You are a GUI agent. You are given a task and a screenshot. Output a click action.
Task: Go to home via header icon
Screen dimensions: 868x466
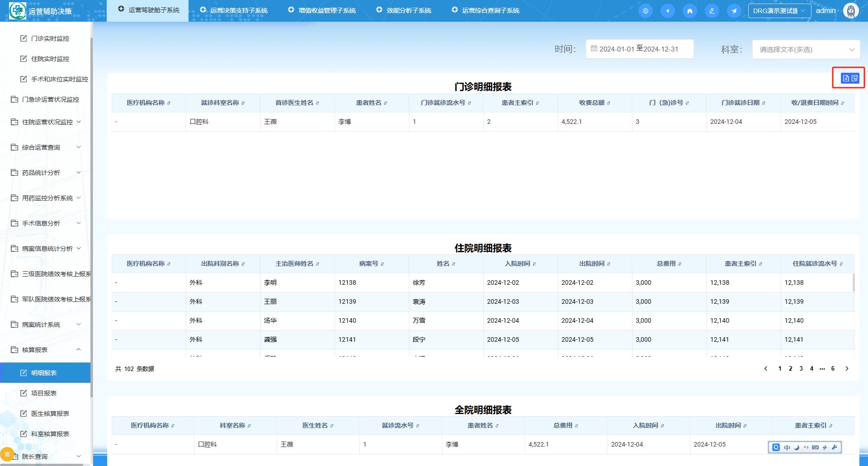click(690, 11)
